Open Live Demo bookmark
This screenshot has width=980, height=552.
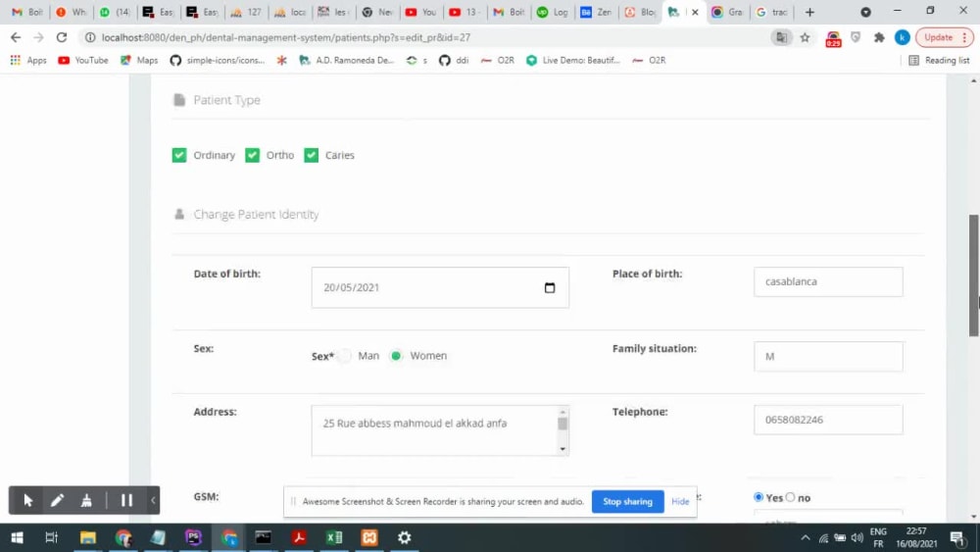[573, 60]
